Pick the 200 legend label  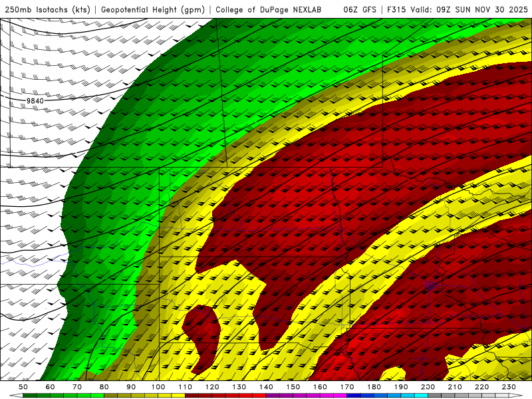[428, 387]
